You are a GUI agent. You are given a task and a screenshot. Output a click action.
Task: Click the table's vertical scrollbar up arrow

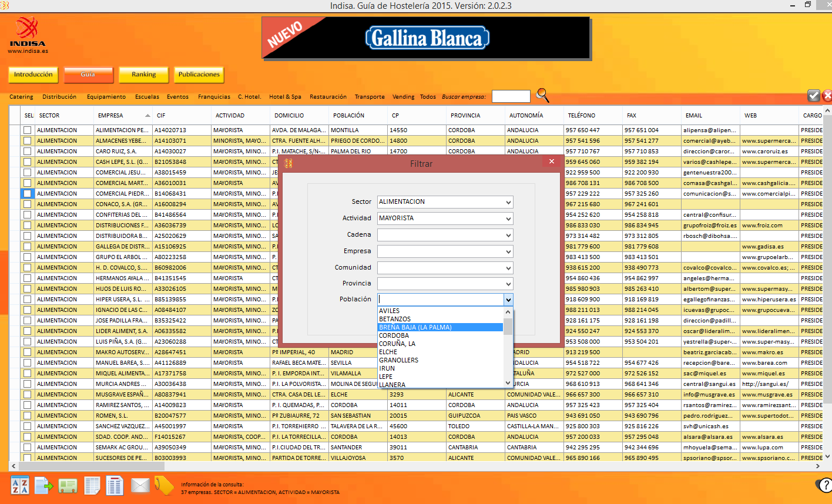[x=827, y=110]
